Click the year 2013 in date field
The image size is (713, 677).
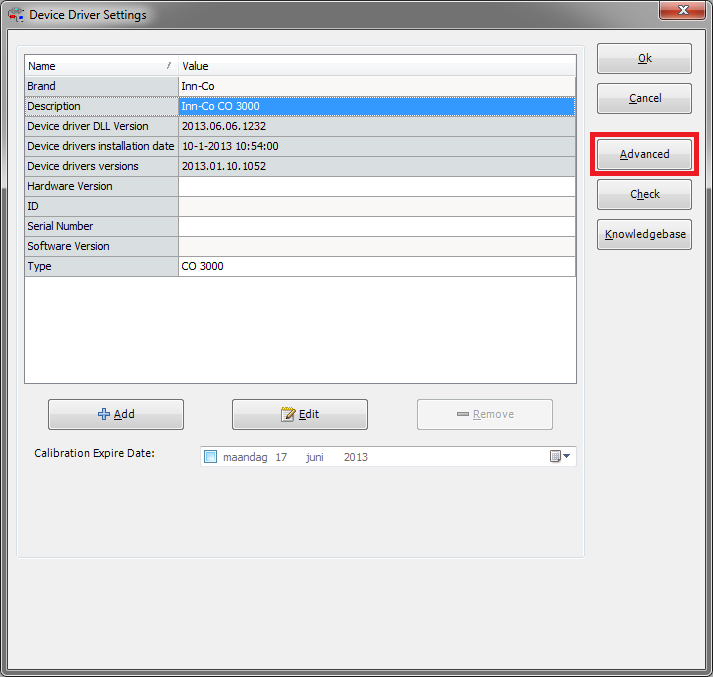tap(356, 457)
